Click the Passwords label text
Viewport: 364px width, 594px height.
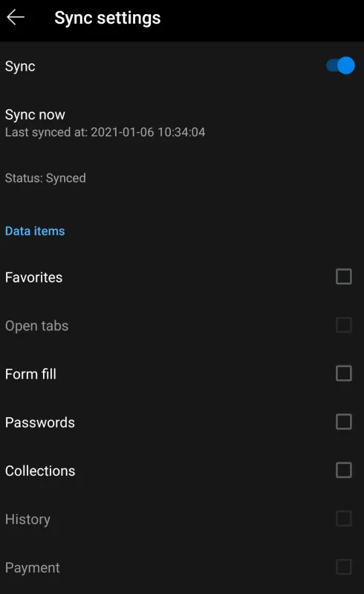(x=39, y=422)
